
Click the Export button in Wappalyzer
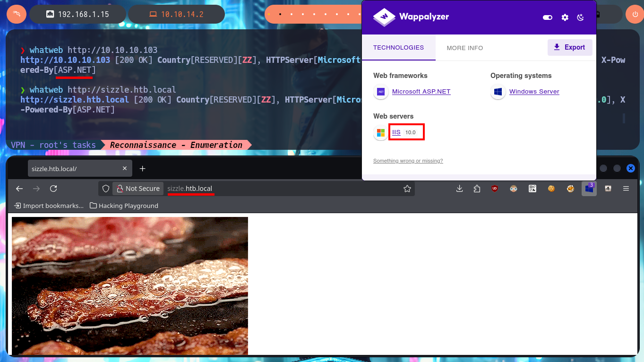tap(569, 47)
